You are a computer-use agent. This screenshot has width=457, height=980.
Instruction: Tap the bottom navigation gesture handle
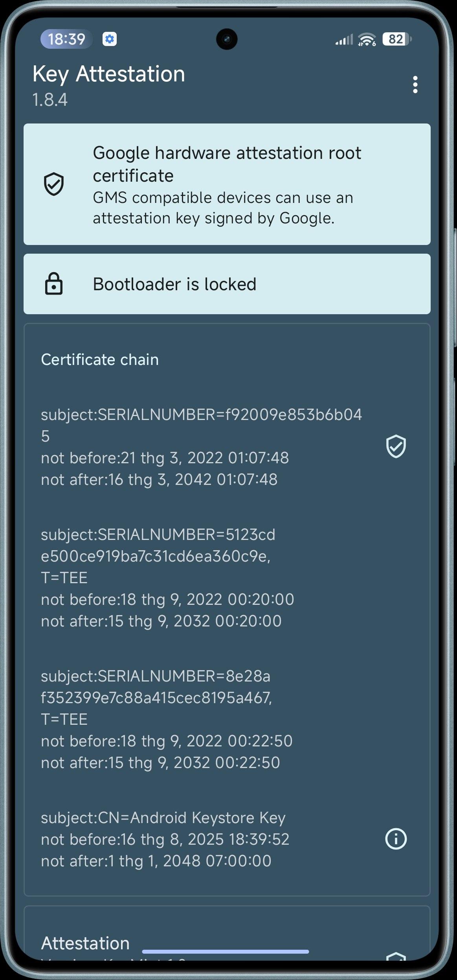[x=225, y=952]
